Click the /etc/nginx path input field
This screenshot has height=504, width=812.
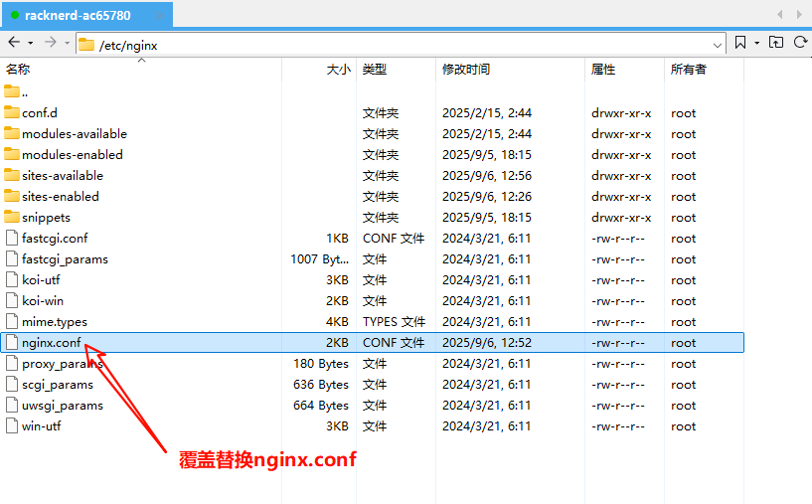[398, 45]
